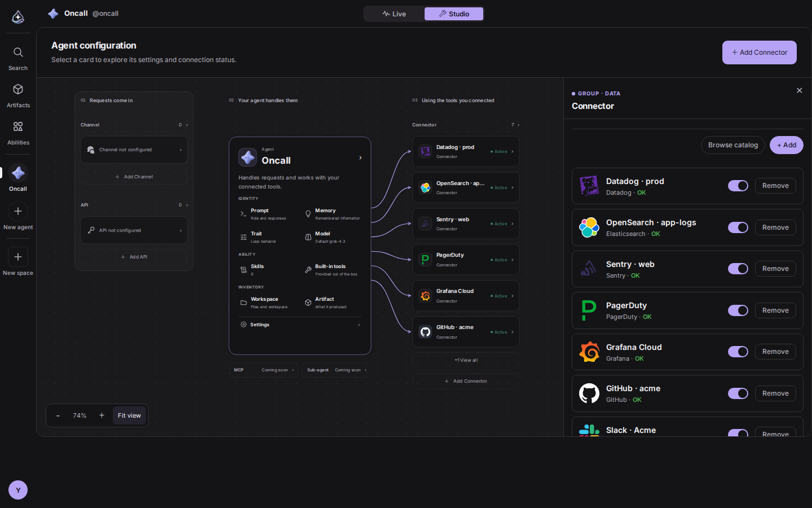Image resolution: width=812 pixels, height=508 pixels.
Task: Toggle the PagerDuty connector switch
Action: 738,310
